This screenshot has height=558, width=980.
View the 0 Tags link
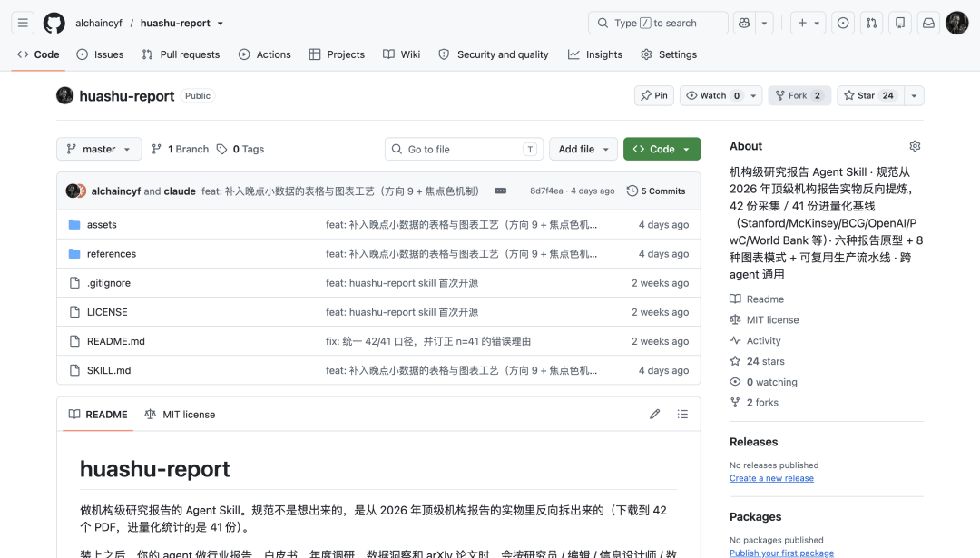[240, 149]
